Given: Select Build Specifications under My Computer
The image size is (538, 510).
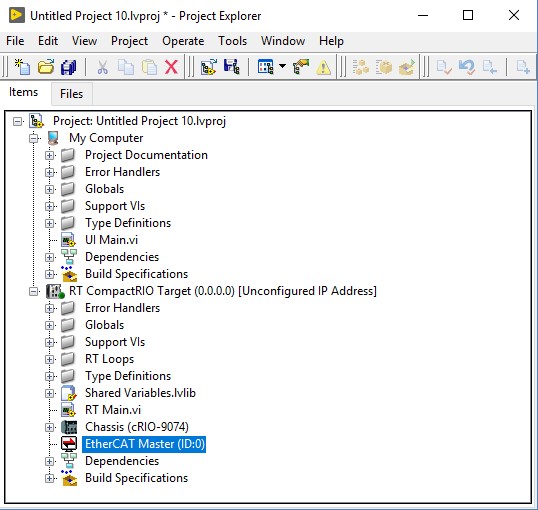Looking at the screenshot, I should pos(137,274).
